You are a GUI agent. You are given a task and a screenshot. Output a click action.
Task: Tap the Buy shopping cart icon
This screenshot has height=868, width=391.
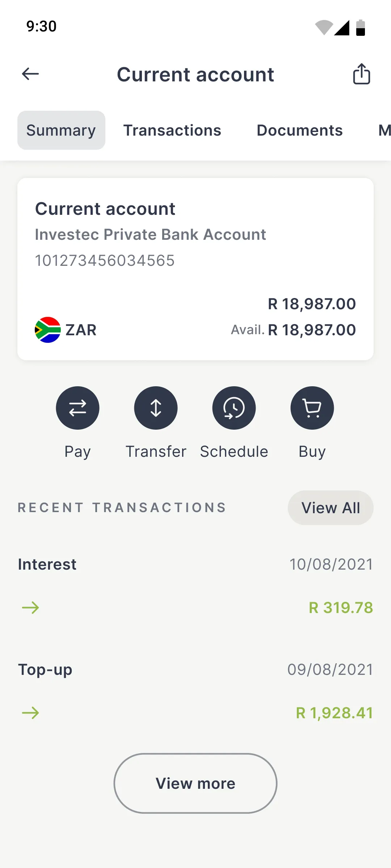312,408
